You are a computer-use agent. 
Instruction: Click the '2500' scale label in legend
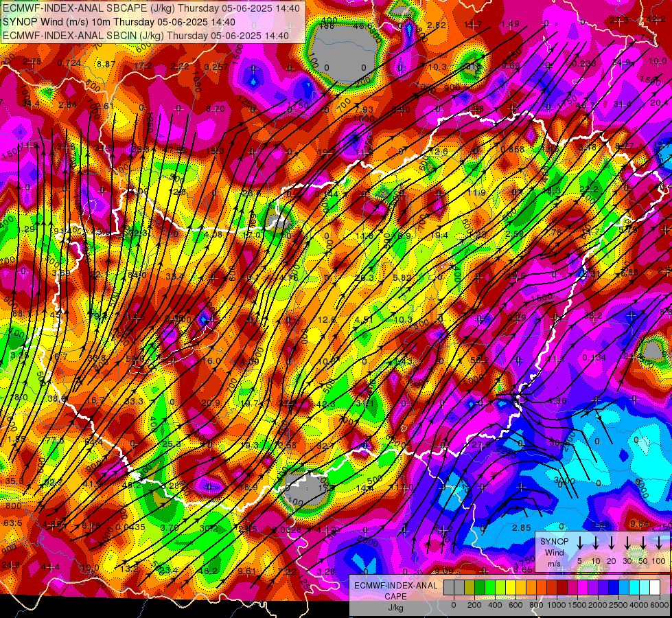(618, 605)
